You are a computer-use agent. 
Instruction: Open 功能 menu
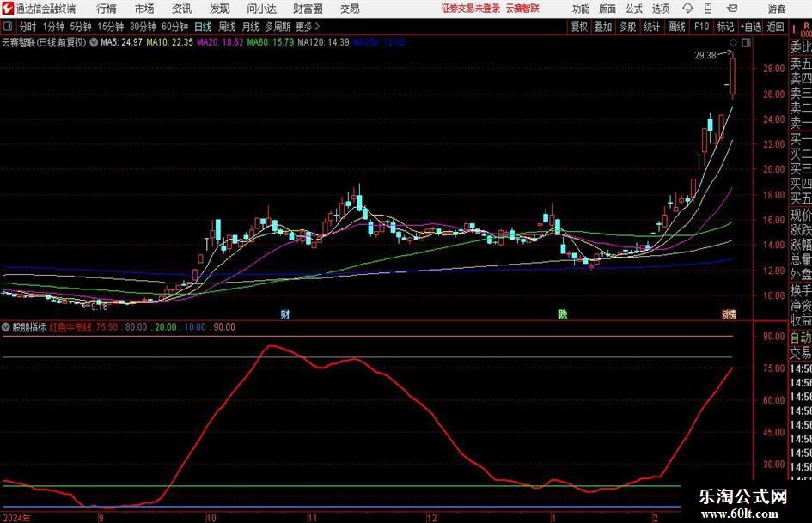[x=581, y=9]
